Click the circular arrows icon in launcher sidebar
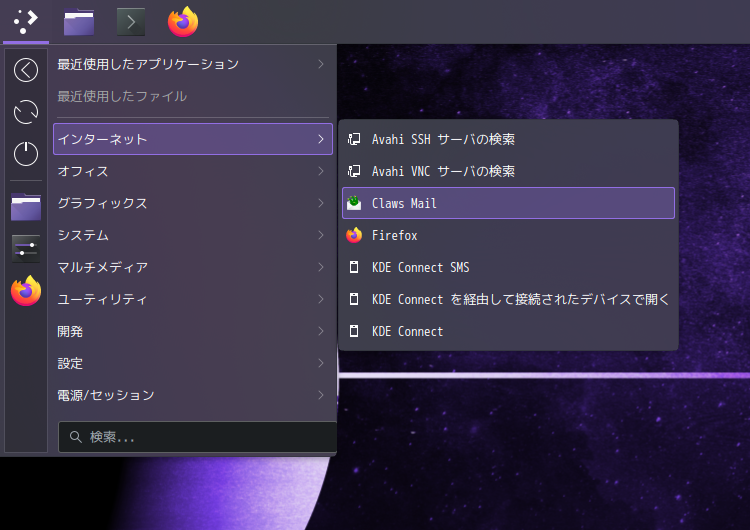The width and height of the screenshot is (750, 530). pyautogui.click(x=26, y=112)
